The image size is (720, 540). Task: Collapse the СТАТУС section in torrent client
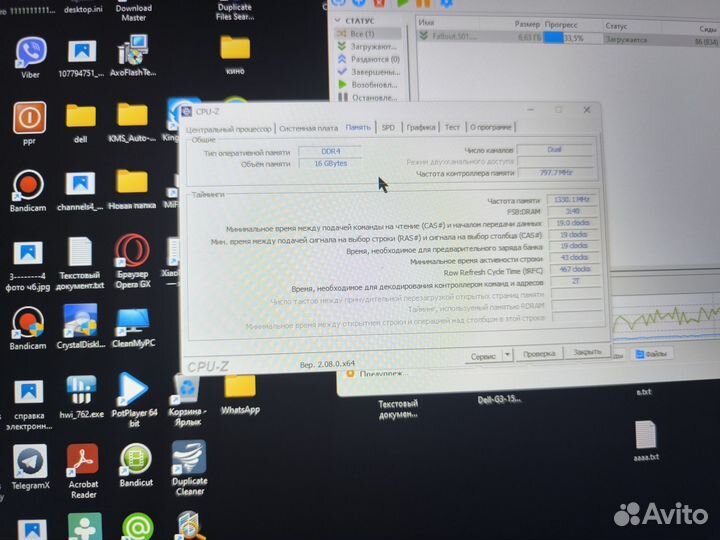(338, 20)
